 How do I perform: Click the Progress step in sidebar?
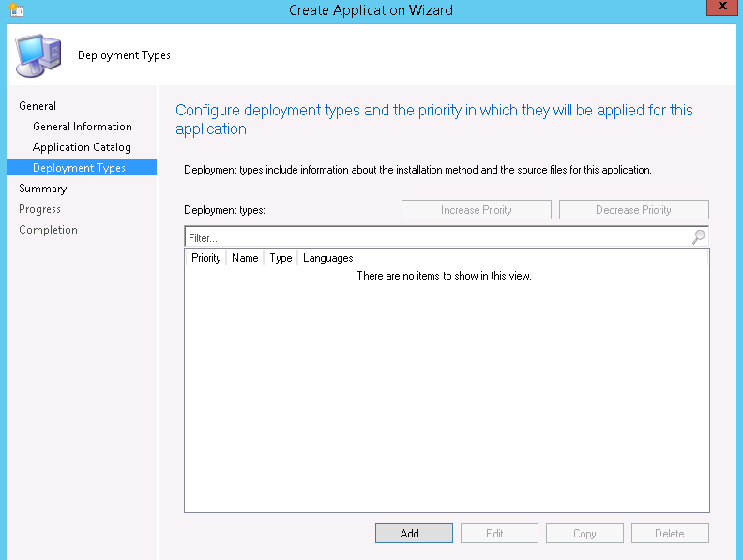pos(39,209)
